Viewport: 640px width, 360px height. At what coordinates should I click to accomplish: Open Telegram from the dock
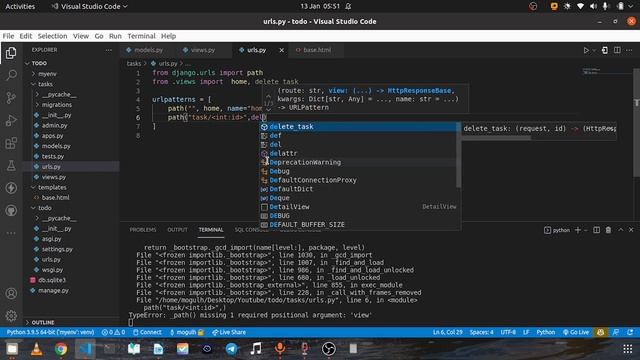click(231, 349)
